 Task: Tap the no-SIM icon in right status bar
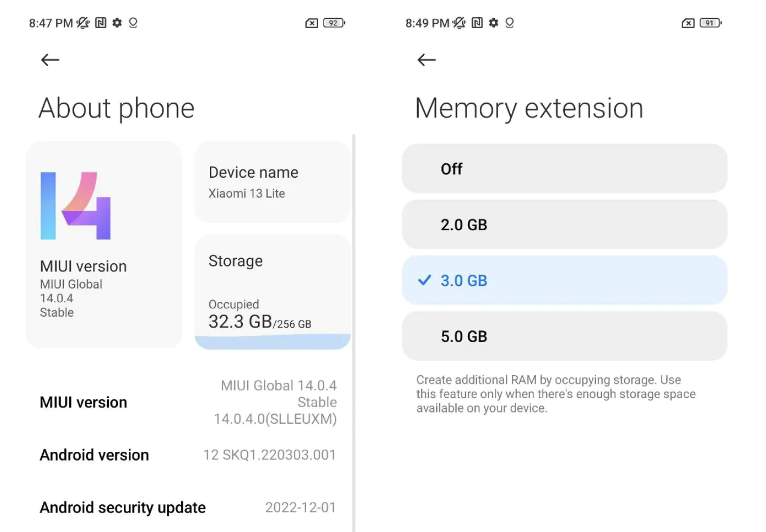coord(688,23)
